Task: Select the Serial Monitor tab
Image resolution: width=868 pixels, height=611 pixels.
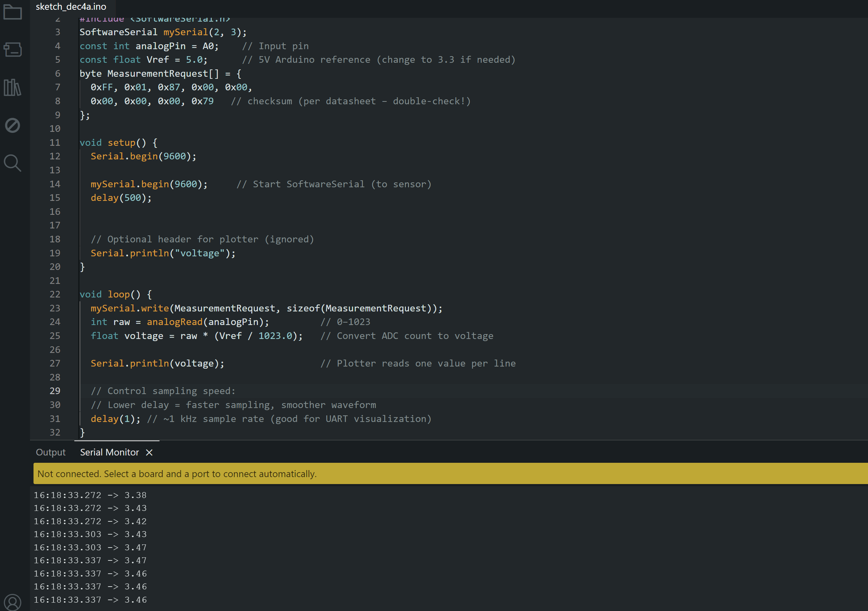Action: (x=109, y=452)
